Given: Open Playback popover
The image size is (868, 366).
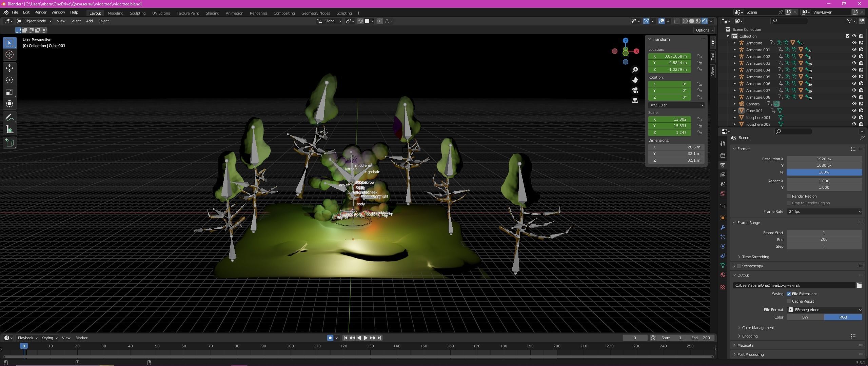Looking at the screenshot, I should 27,338.
